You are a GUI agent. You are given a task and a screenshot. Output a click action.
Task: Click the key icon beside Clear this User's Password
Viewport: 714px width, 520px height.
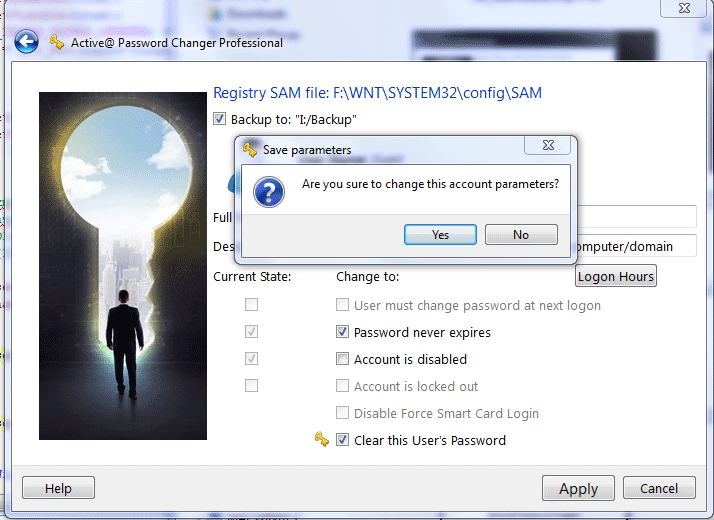pos(322,439)
